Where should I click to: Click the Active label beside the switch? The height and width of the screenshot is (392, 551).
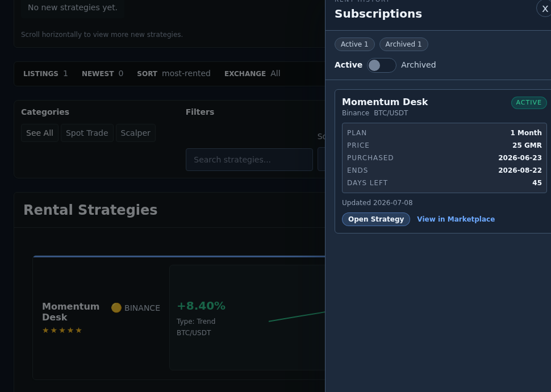coord(348,65)
